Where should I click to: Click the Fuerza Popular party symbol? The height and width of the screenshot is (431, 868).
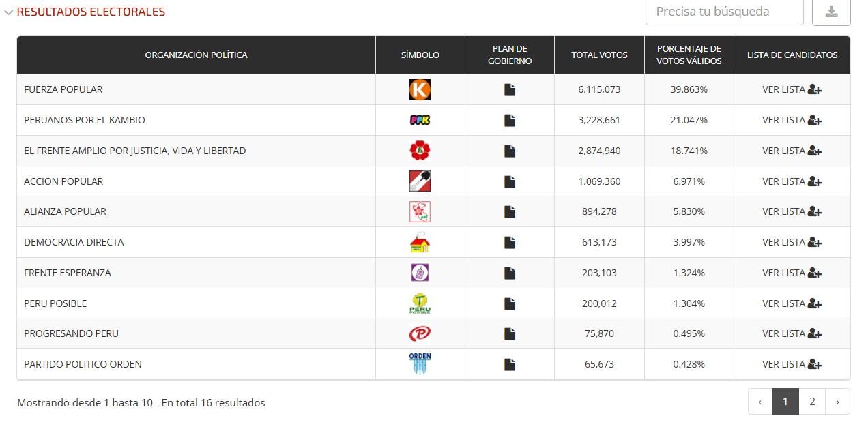pyautogui.click(x=420, y=89)
